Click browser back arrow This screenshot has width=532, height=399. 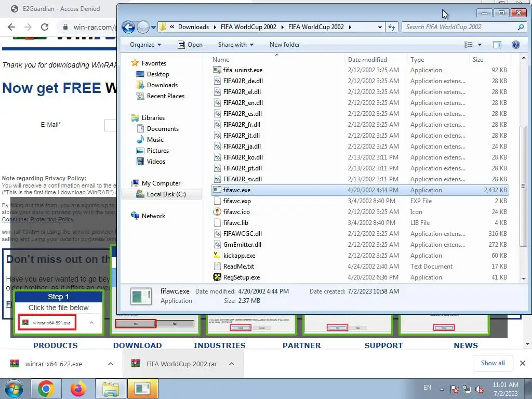[11, 27]
